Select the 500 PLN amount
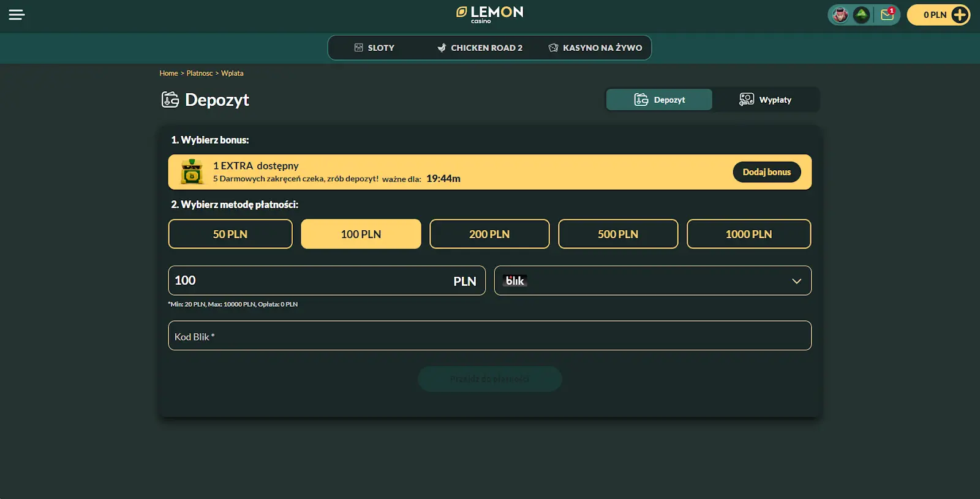Image resolution: width=980 pixels, height=499 pixels. click(618, 234)
